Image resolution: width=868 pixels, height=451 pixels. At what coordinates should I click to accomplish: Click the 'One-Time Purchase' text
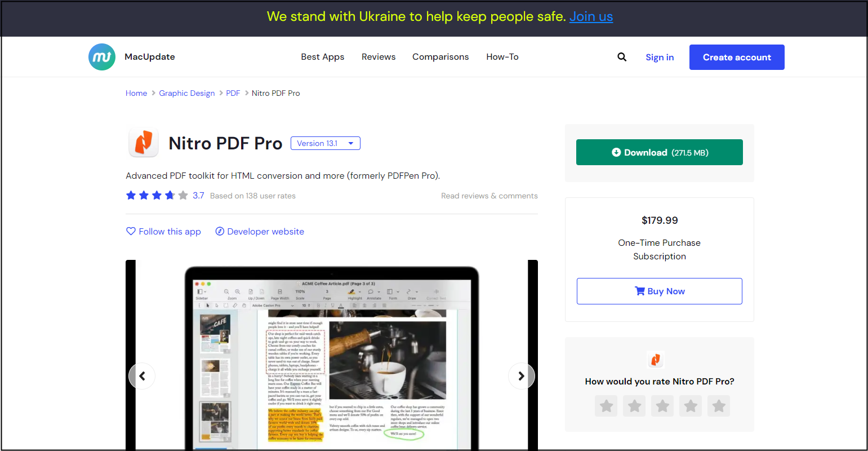(660, 243)
